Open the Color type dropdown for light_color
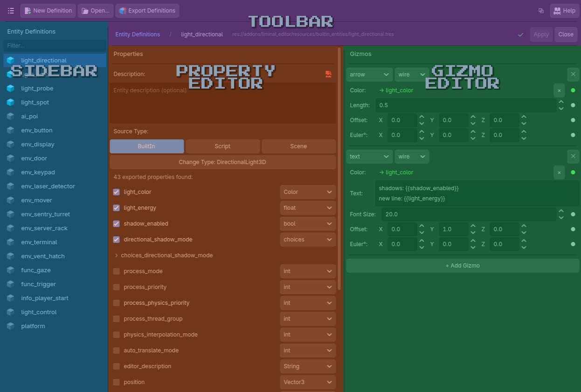 coord(308,192)
